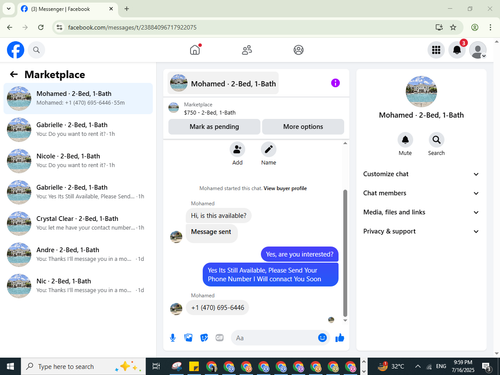This screenshot has width=500, height=375.
Task: Click the Name pencil icon
Action: [x=268, y=150]
